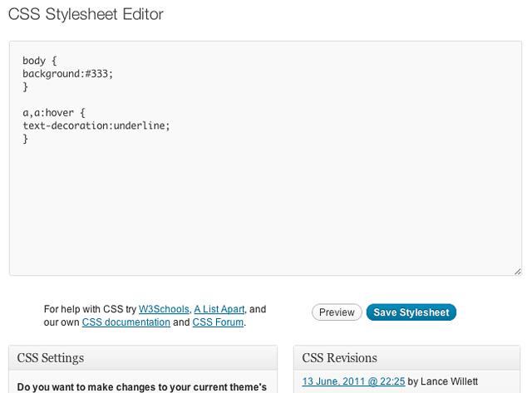Open the 13 June, 2011 @ 22:25 revision
The height and width of the screenshot is (393, 532).
click(353, 382)
